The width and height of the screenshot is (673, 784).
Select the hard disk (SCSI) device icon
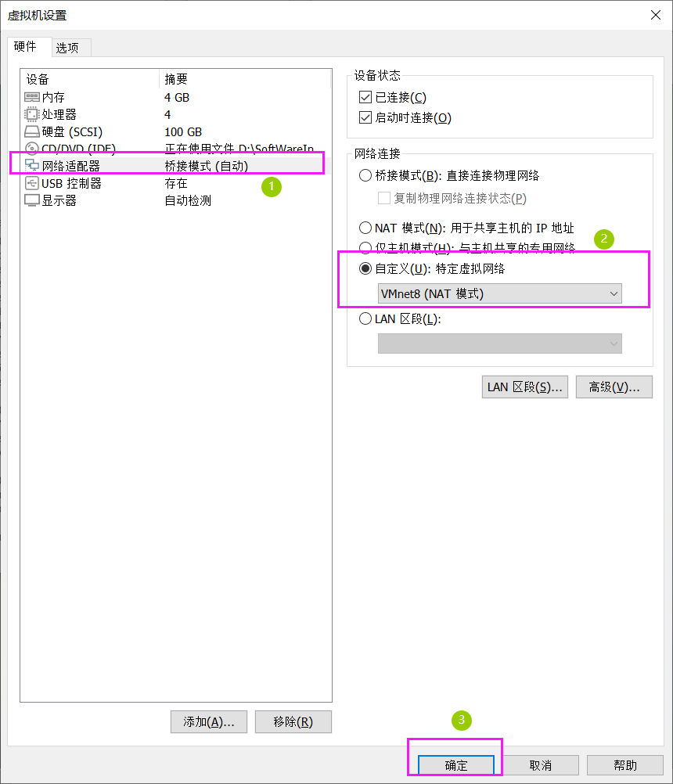pyautogui.click(x=31, y=131)
